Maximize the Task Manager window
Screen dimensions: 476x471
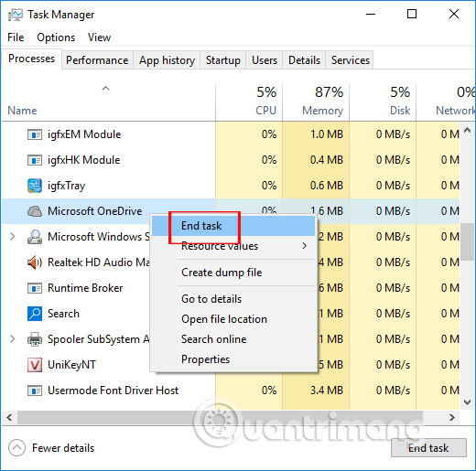(x=412, y=14)
